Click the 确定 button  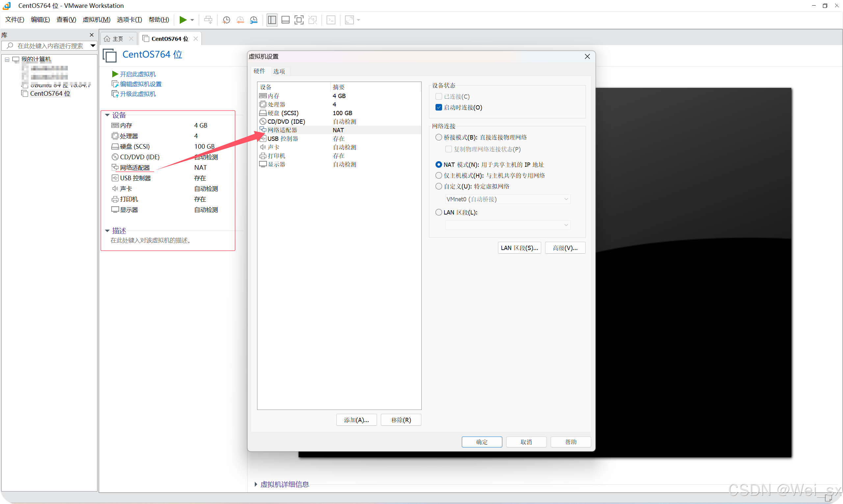coord(482,442)
